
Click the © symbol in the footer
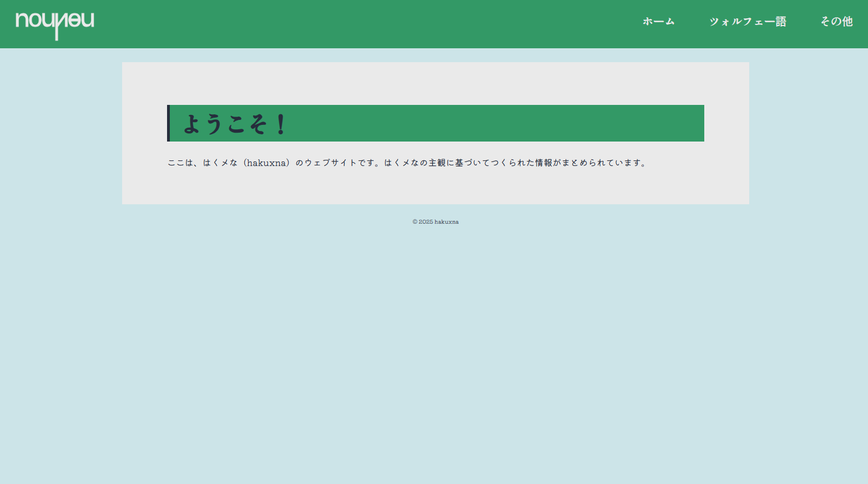[x=415, y=222]
